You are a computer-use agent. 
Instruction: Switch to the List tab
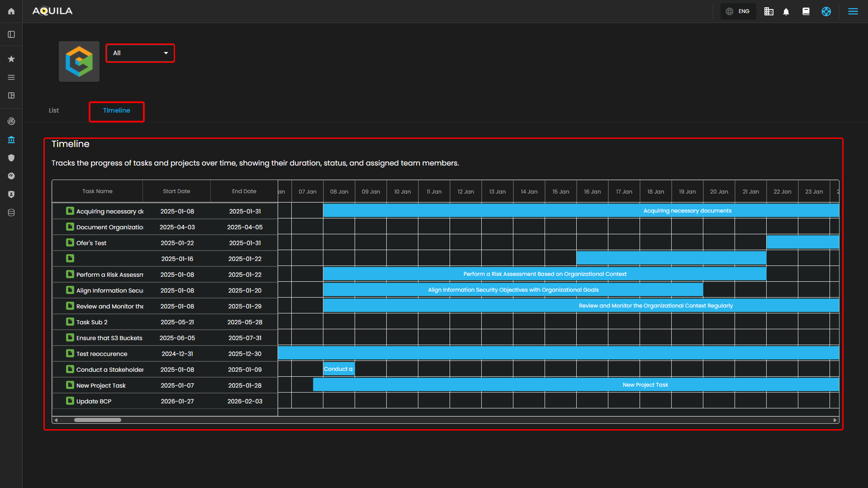click(x=54, y=110)
